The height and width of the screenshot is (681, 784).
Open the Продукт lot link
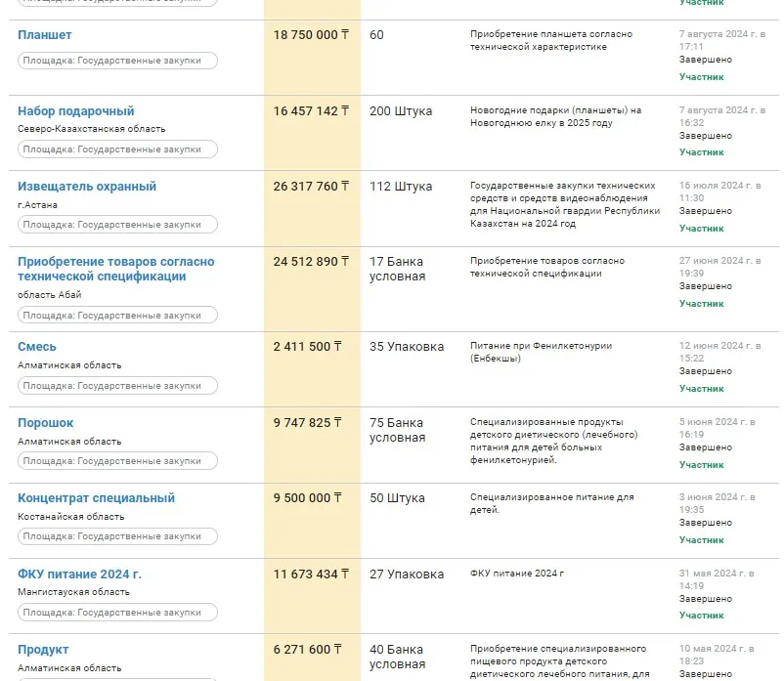coord(43,650)
